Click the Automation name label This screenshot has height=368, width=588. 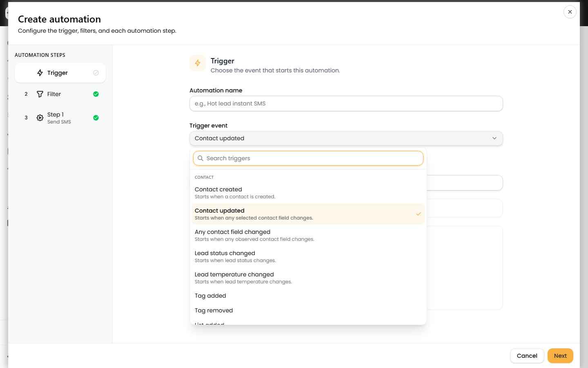point(216,90)
